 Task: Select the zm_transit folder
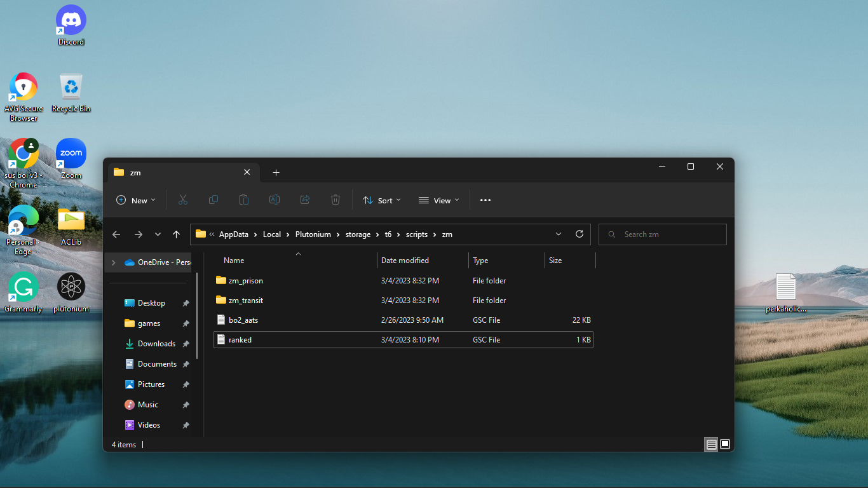403,301
